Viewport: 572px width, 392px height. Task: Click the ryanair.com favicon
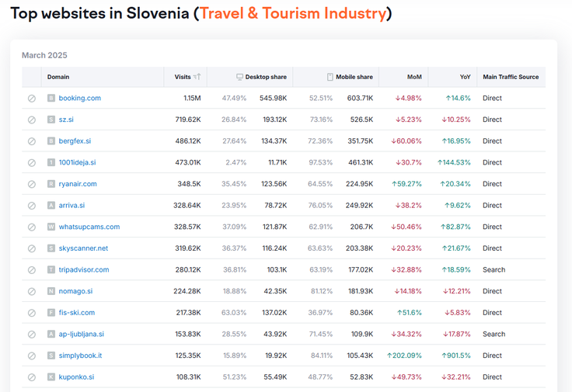51,184
